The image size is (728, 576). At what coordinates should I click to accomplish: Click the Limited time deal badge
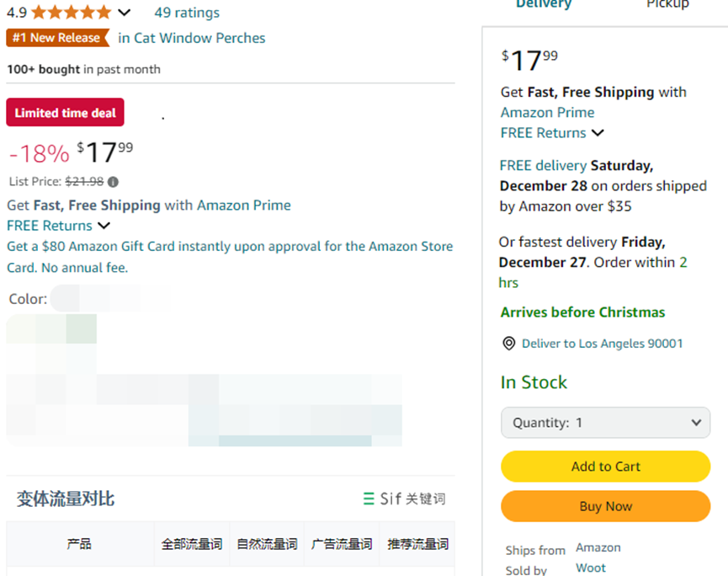click(65, 112)
